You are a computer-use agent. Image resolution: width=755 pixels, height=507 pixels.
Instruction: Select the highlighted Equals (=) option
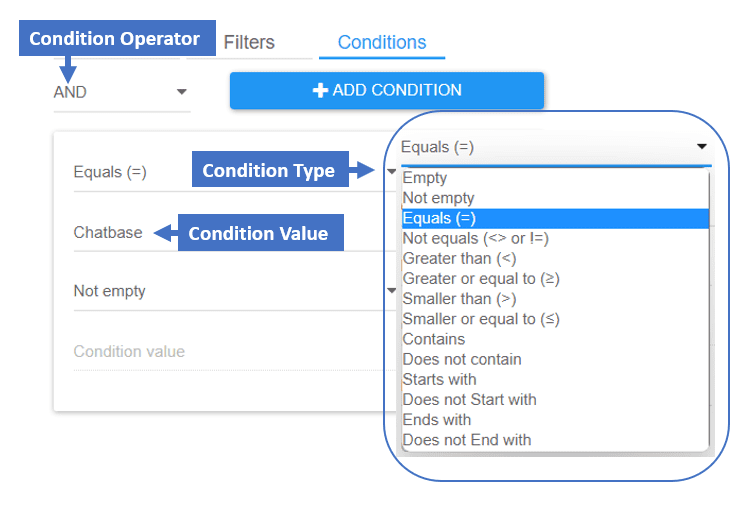[555, 218]
